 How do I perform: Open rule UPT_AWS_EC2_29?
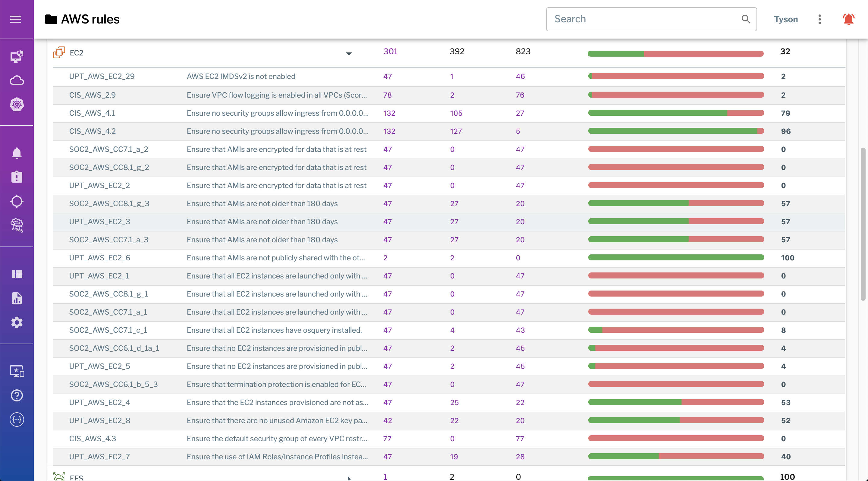102,77
